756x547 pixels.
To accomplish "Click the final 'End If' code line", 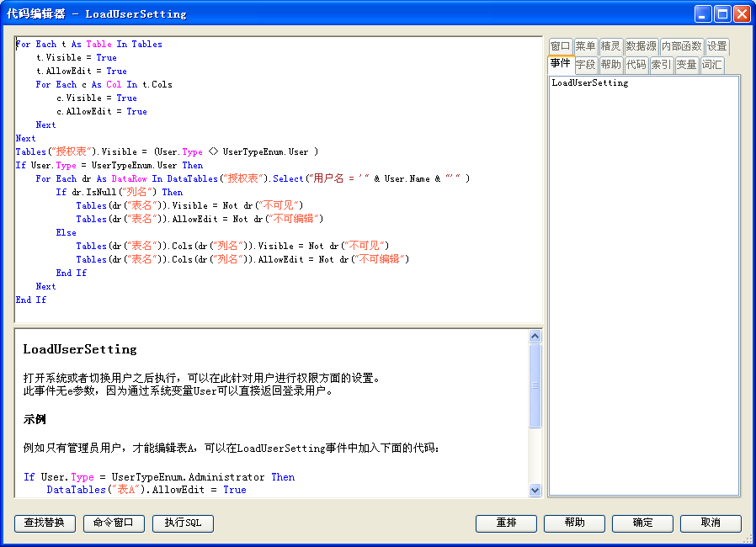I will coord(31,300).
